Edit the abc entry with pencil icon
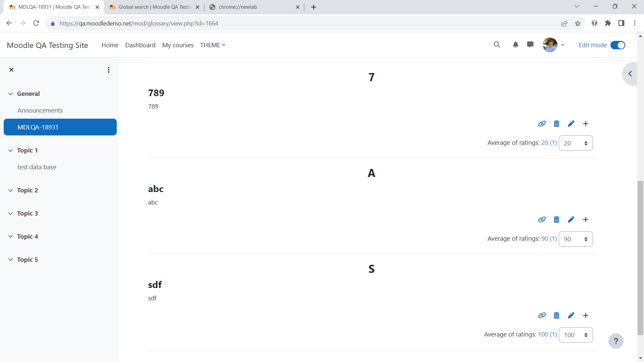The height and width of the screenshot is (362, 644). click(x=571, y=220)
